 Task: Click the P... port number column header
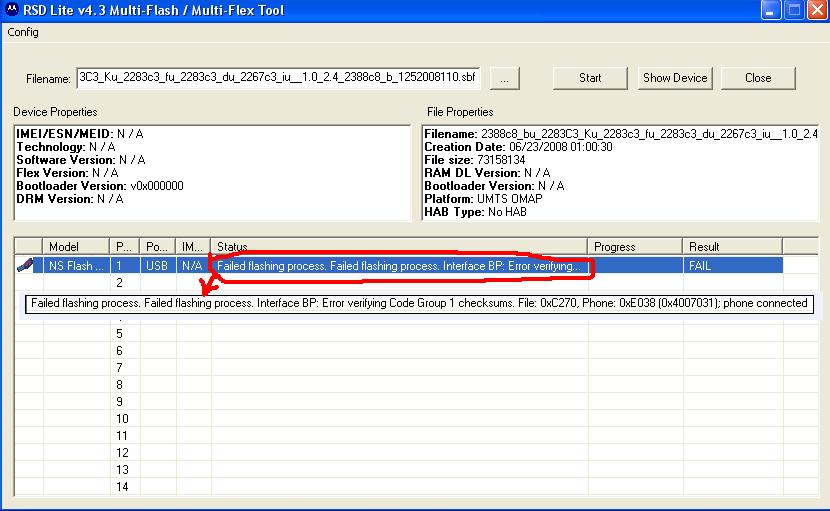click(124, 246)
